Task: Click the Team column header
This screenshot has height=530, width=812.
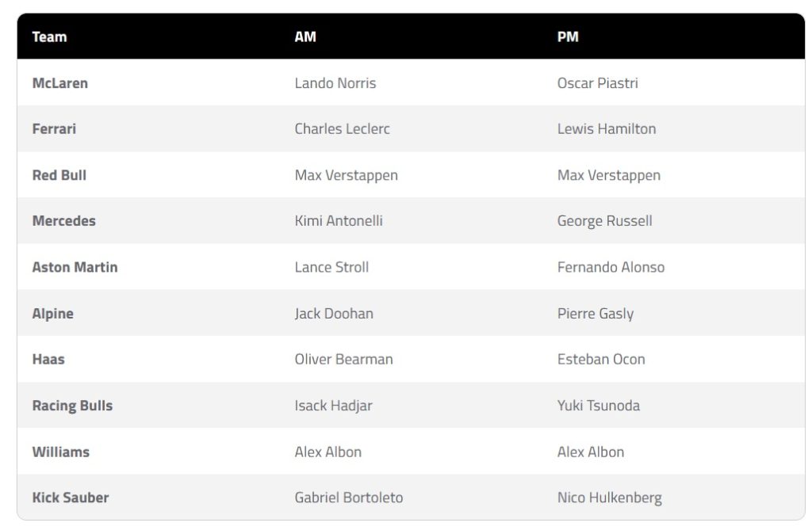Action: [49, 37]
